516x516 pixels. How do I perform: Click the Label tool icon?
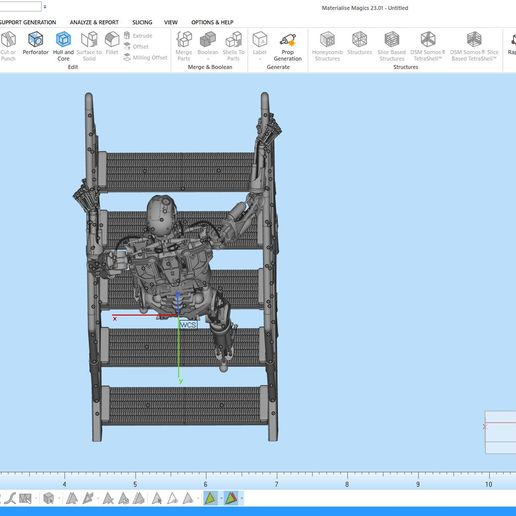(260, 40)
